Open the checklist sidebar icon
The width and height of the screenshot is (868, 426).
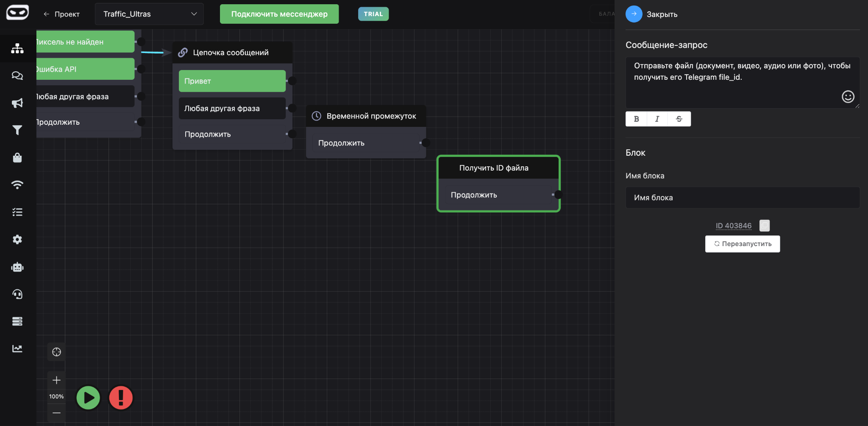(x=17, y=212)
